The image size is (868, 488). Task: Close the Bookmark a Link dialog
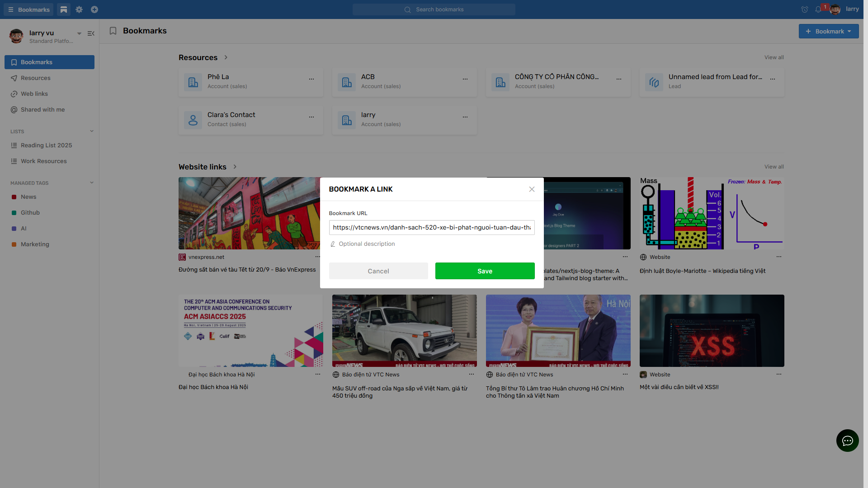pyautogui.click(x=532, y=189)
